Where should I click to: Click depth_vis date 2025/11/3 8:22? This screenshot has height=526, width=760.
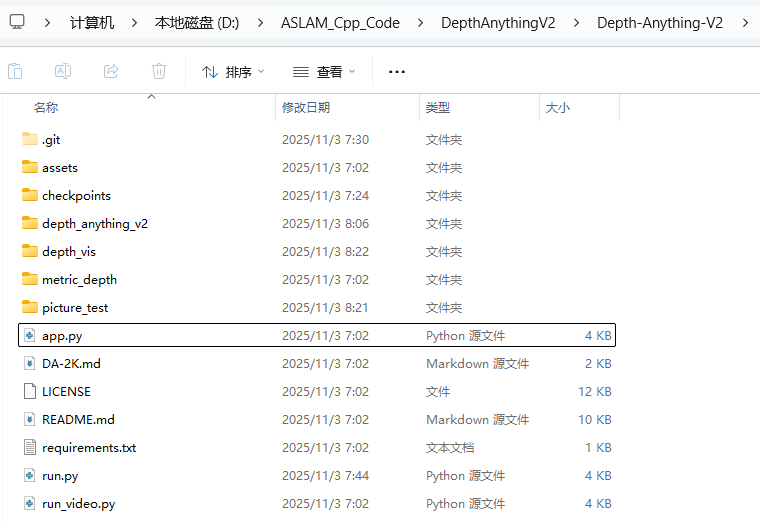tap(325, 252)
